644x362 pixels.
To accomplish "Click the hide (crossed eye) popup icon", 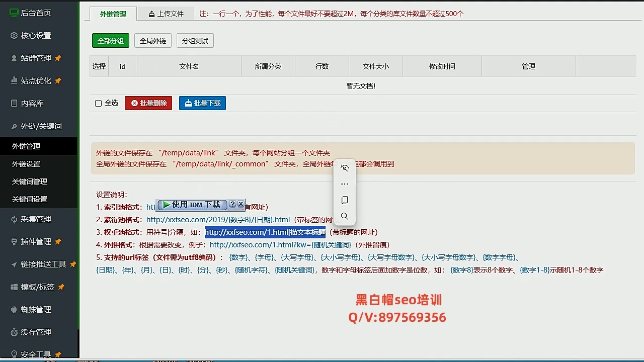I will tap(345, 168).
